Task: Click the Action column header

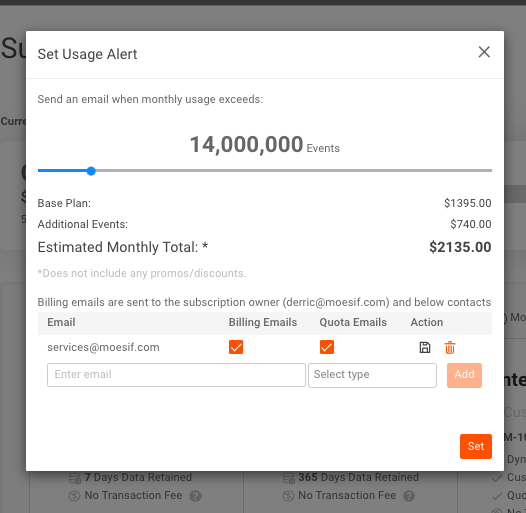Action: [427, 322]
